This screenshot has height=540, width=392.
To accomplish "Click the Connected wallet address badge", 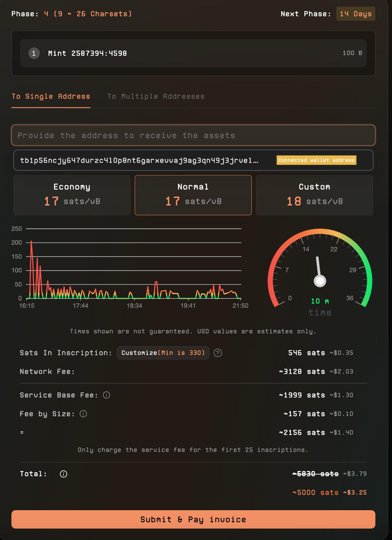I will pos(316,160).
